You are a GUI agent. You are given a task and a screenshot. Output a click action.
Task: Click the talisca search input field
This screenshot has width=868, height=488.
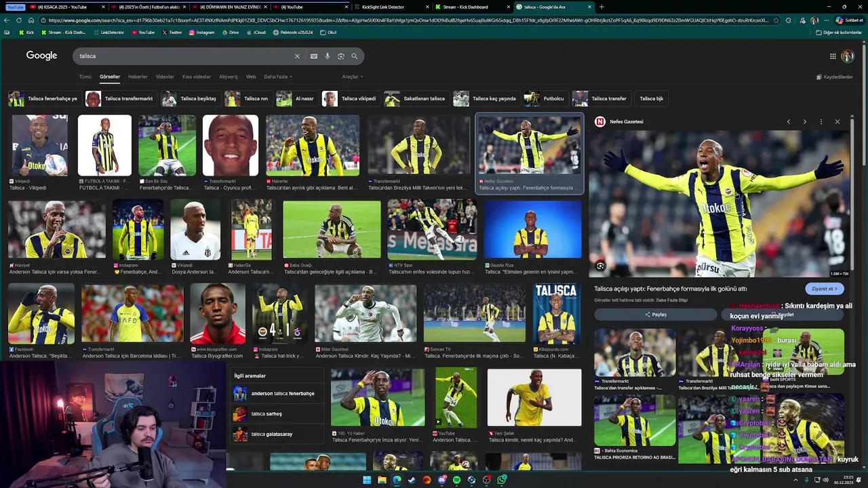pyautogui.click(x=183, y=56)
